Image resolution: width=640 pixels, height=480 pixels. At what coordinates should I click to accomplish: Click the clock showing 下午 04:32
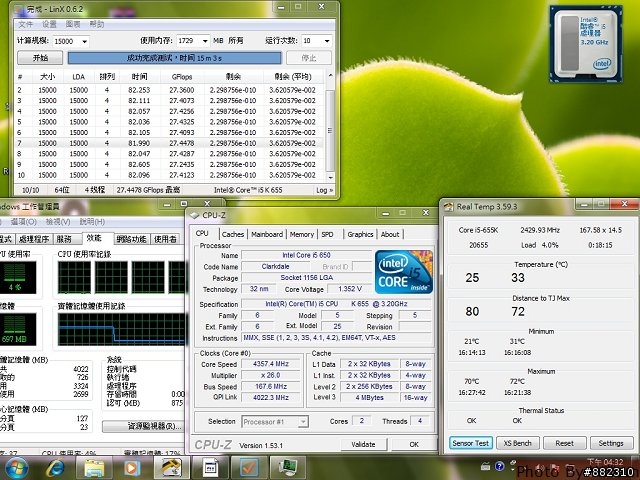point(605,462)
